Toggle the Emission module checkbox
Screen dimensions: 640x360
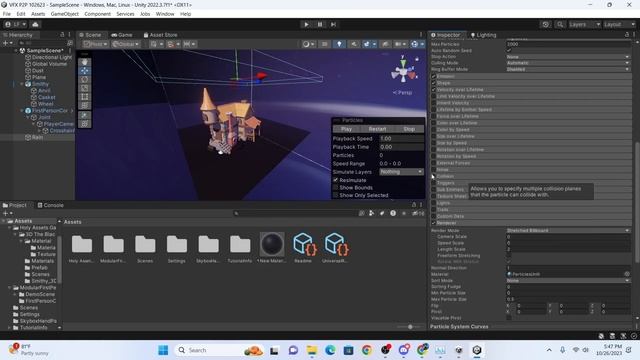coord(434,76)
